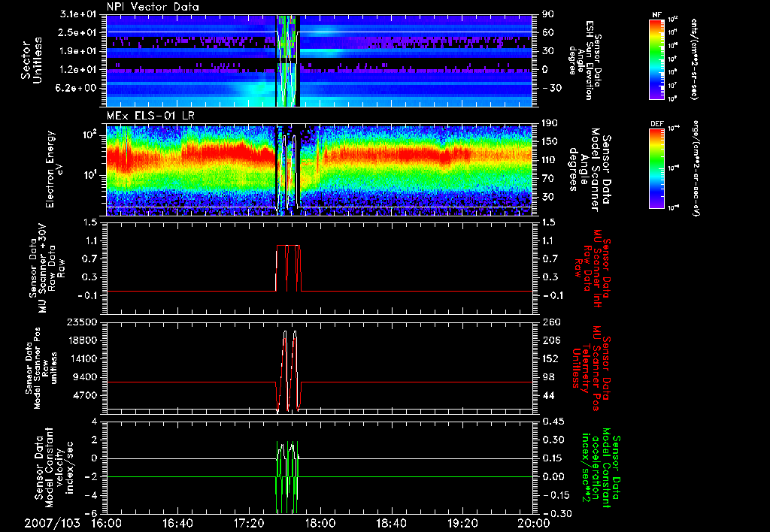770x532 pixels.
Task: Click the green spikes in acceleration plot
Action: 288,476
